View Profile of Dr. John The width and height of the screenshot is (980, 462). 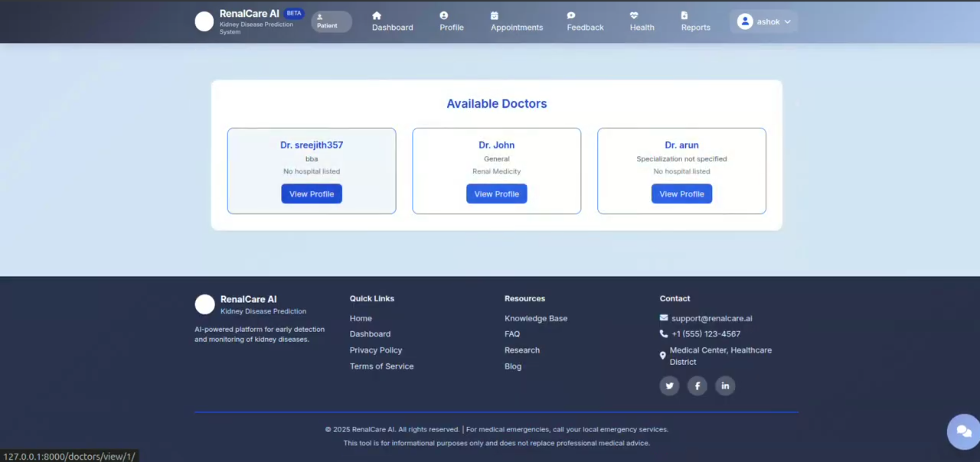(x=496, y=194)
